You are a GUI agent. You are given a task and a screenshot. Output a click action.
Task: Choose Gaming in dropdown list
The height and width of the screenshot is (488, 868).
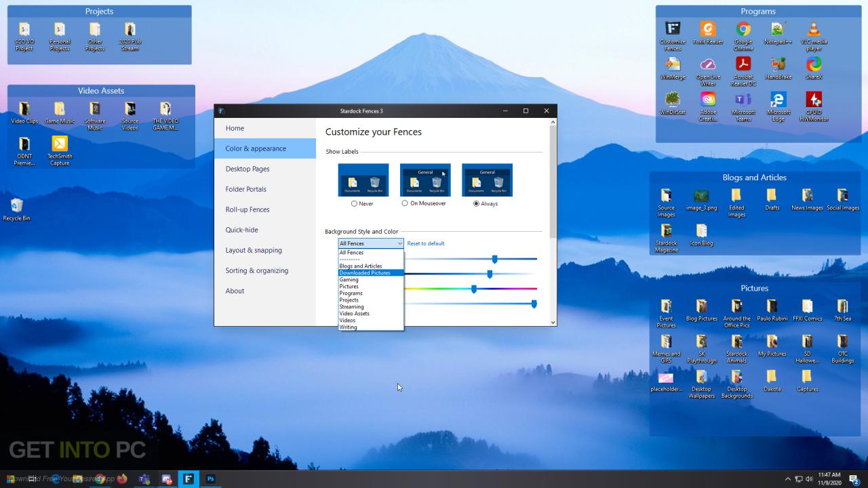(x=371, y=279)
